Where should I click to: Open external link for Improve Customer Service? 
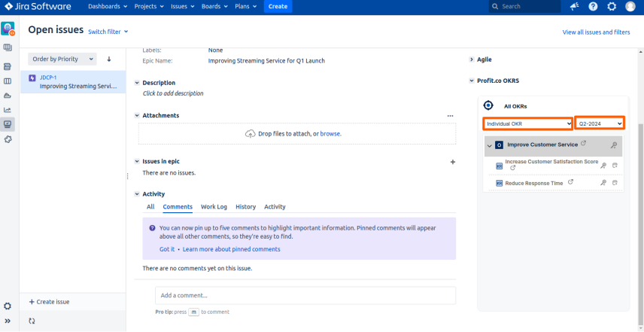click(x=583, y=144)
